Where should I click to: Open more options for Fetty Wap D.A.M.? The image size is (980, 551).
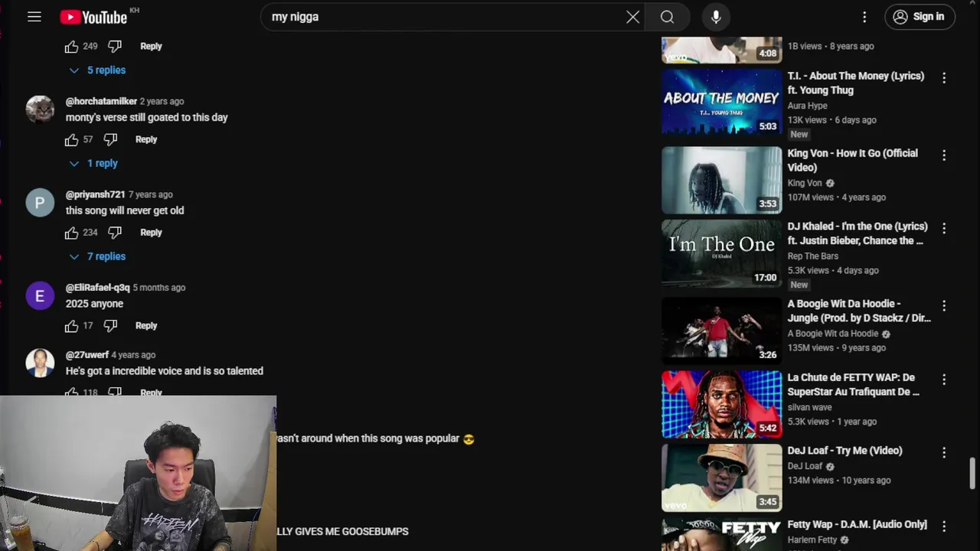click(x=944, y=527)
